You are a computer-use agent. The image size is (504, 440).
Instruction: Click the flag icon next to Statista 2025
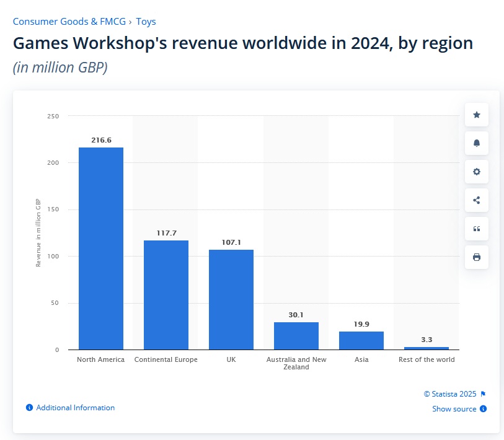pos(483,394)
